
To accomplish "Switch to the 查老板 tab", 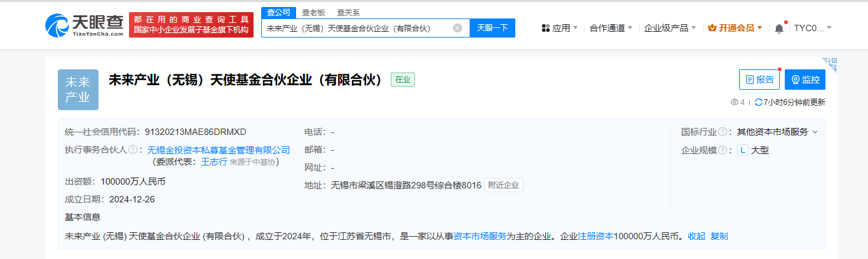I will (x=313, y=12).
